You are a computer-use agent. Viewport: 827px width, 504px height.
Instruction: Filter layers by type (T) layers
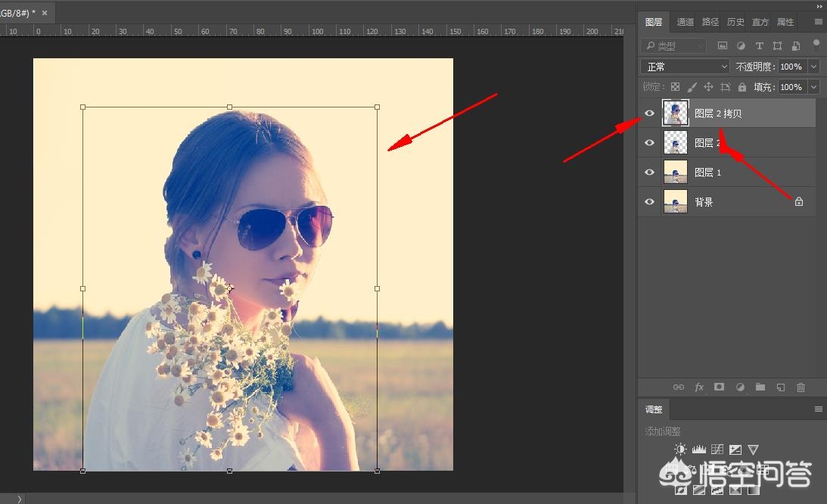(x=760, y=46)
